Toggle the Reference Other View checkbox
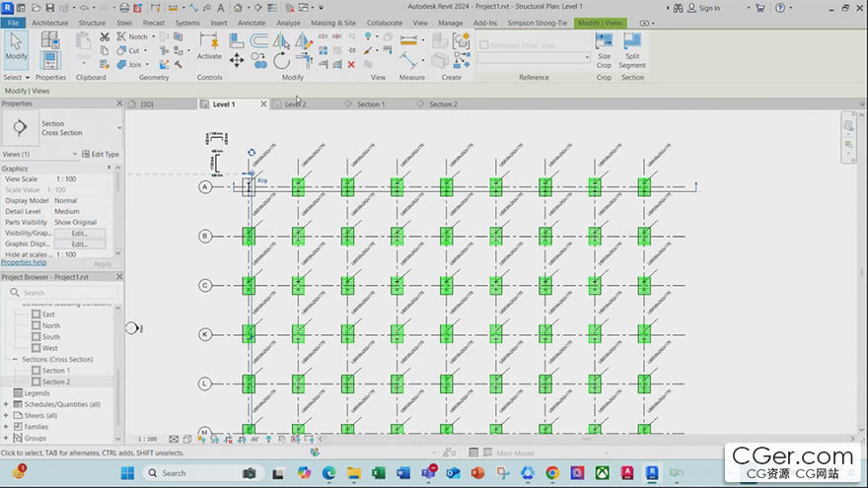This screenshot has width=868, height=488. [x=483, y=44]
